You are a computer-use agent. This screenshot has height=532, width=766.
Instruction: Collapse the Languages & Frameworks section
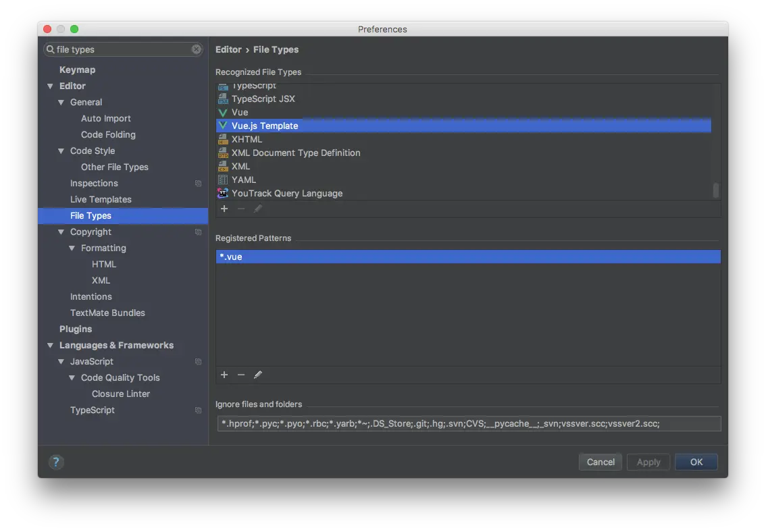[50, 346]
